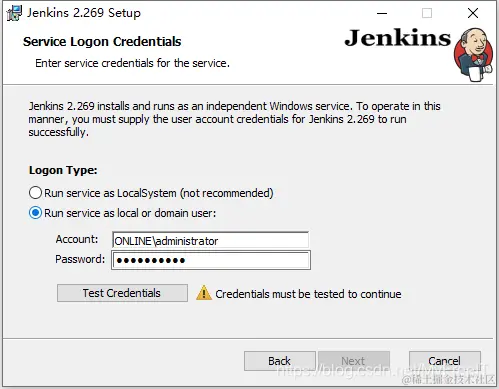Screen dimensions: 499x389
Task: Click the Credentials must be tested message
Action: (x=308, y=294)
